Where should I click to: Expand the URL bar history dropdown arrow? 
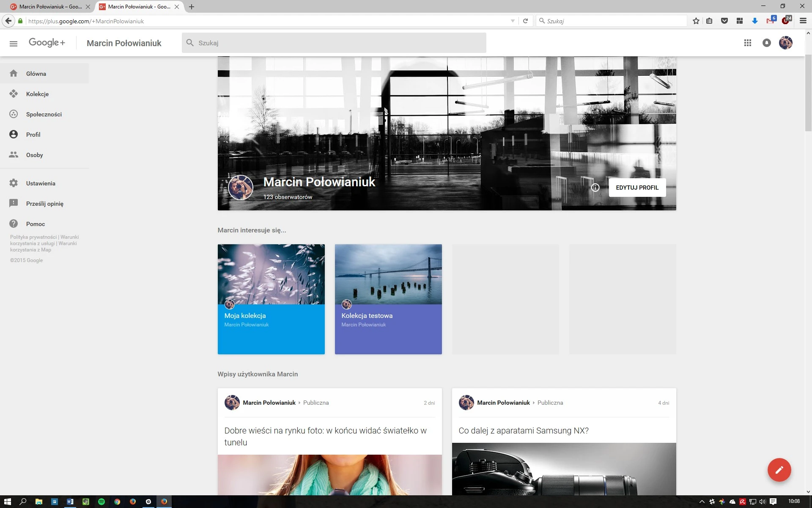point(513,21)
